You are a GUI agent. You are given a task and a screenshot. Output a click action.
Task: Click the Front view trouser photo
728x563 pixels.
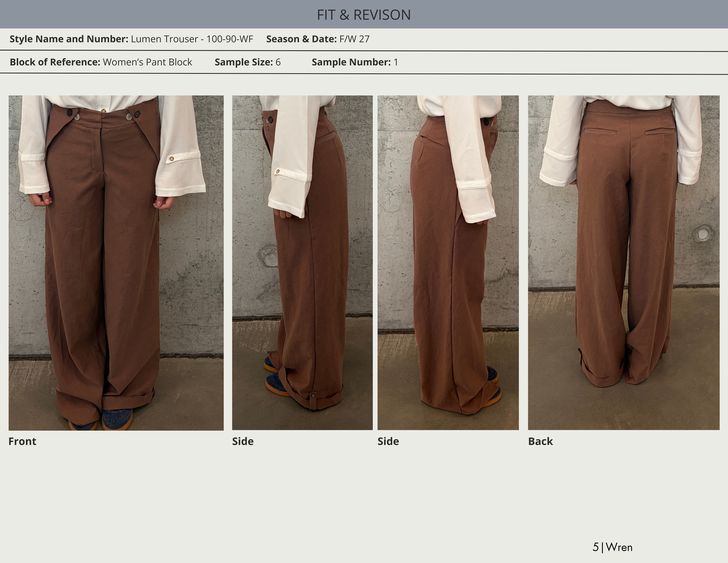(x=116, y=263)
